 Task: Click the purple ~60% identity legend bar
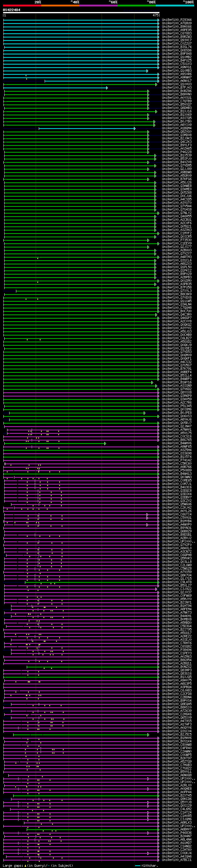[x=99, y=6]
